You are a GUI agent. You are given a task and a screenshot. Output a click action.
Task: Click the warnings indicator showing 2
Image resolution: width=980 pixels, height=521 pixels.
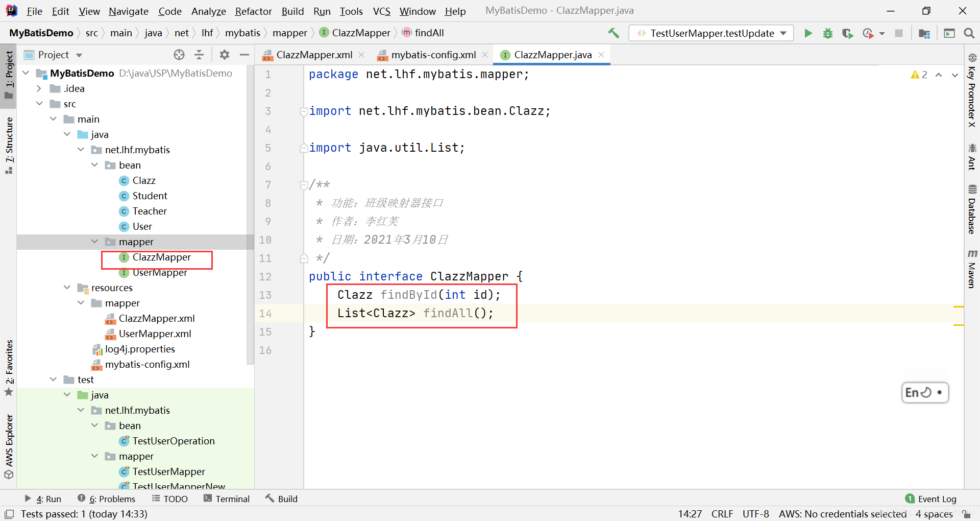919,75
